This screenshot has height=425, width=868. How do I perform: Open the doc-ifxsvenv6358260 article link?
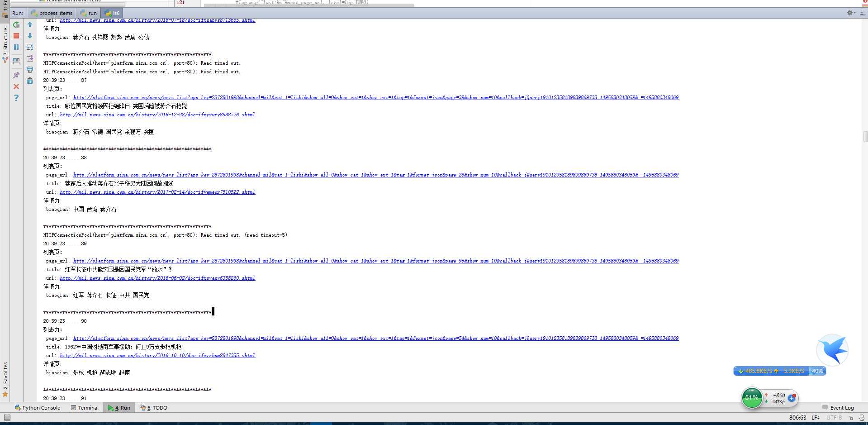point(157,278)
